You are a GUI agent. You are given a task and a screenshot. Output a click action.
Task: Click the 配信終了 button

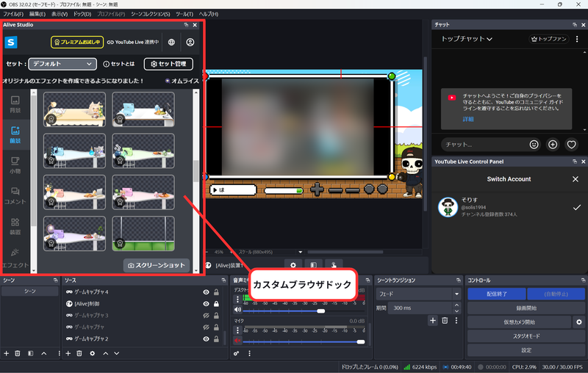point(497,294)
